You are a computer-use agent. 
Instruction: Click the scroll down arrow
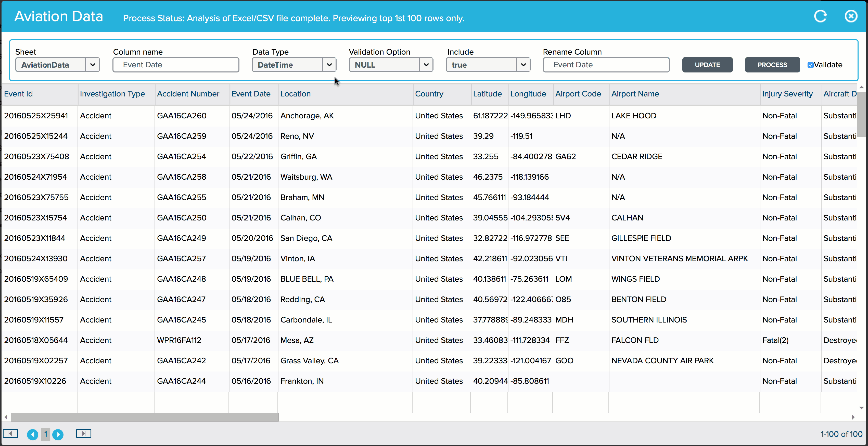(x=861, y=408)
